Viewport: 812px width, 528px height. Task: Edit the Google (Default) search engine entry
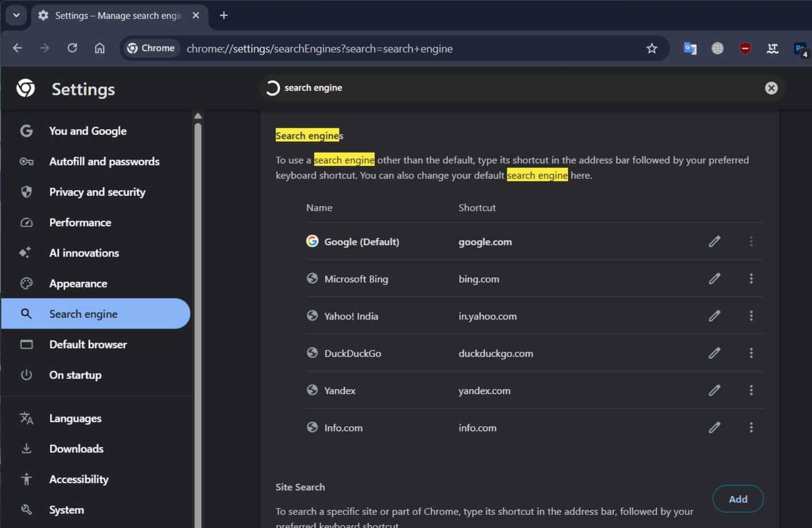point(714,242)
